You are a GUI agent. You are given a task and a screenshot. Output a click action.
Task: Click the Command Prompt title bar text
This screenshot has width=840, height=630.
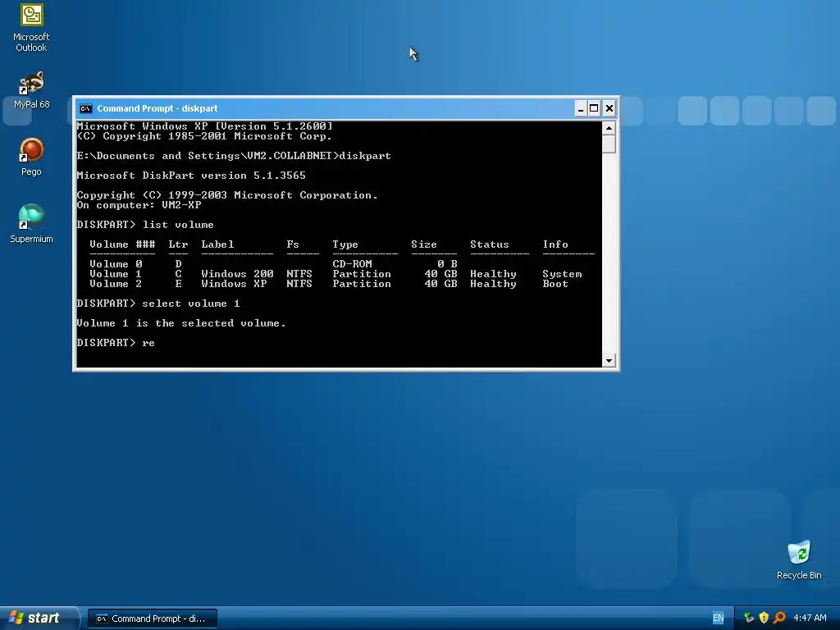[x=157, y=108]
